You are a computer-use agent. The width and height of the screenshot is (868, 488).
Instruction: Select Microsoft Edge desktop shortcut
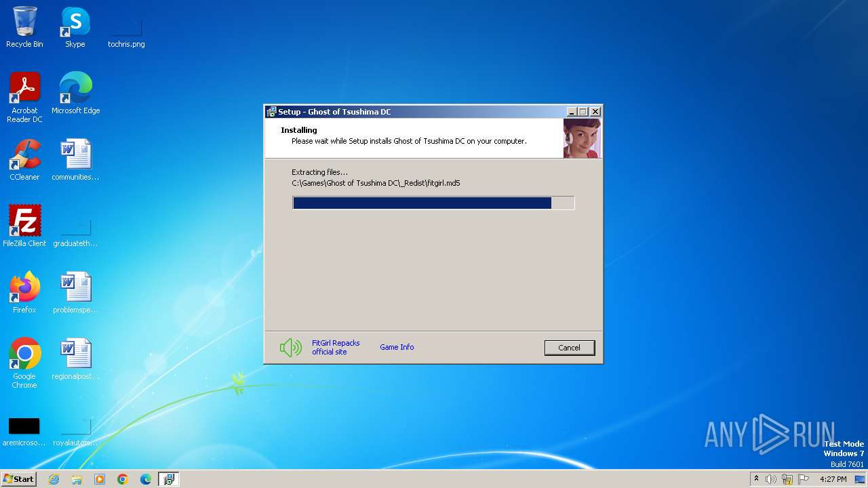point(75,94)
